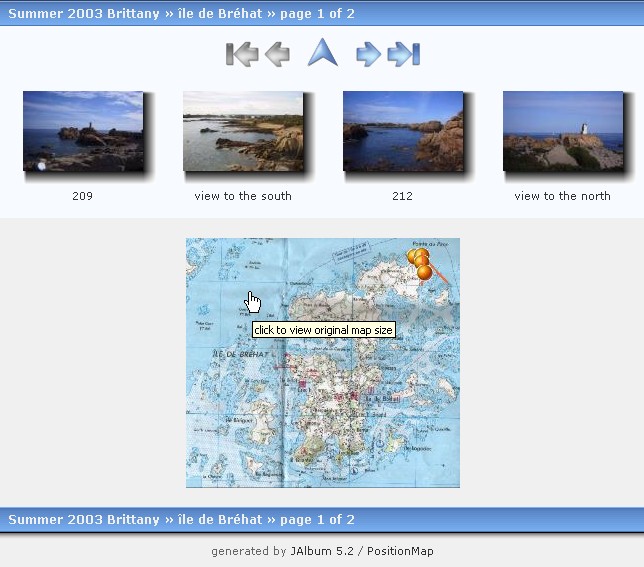The height and width of the screenshot is (567, 644).
Task: Click the 'view to the north' caption
Action: (562, 196)
